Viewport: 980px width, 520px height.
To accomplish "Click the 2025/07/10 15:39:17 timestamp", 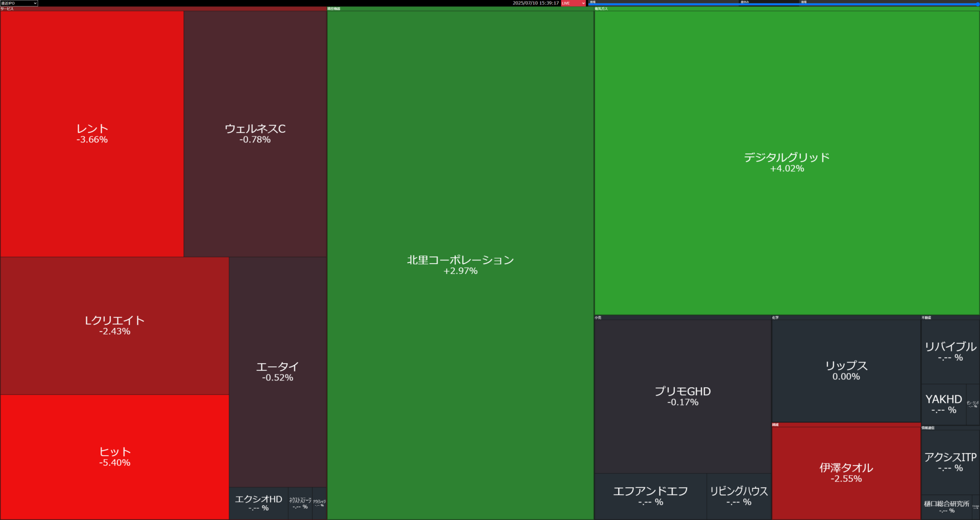I will tap(535, 3).
